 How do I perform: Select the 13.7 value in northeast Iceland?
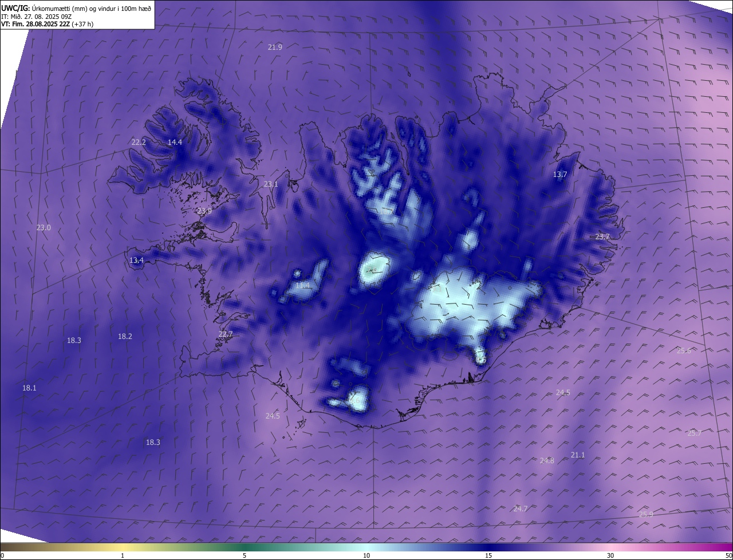559,174
